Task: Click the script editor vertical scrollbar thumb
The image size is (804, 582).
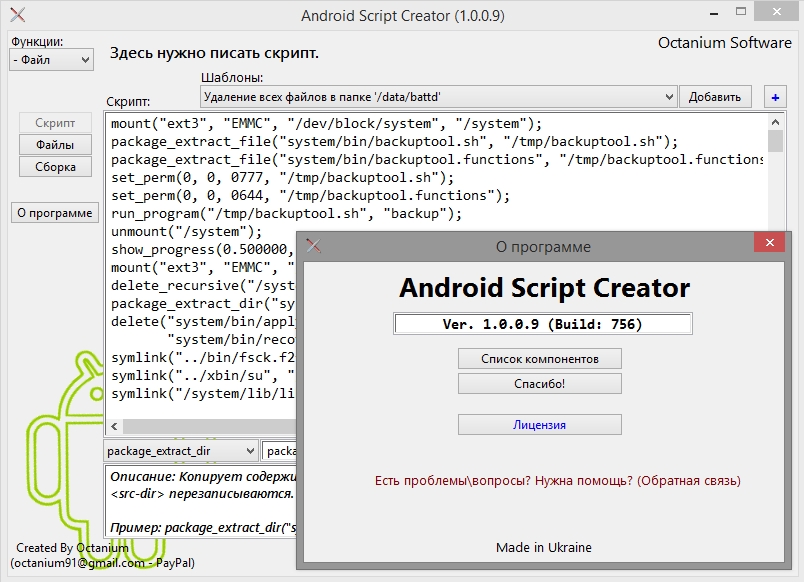Action: [x=775, y=141]
